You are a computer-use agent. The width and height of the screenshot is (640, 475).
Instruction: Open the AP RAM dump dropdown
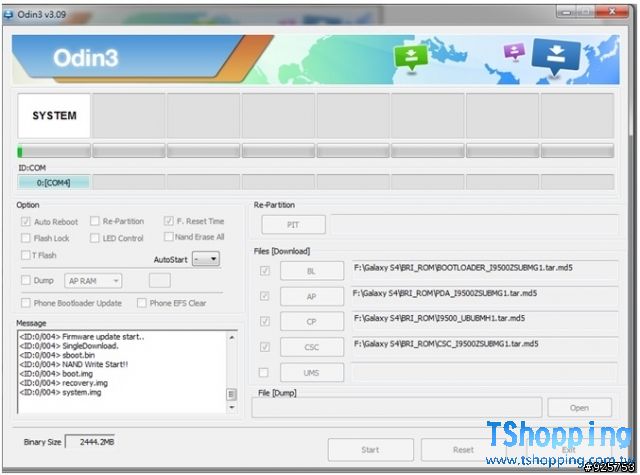[x=93, y=281]
